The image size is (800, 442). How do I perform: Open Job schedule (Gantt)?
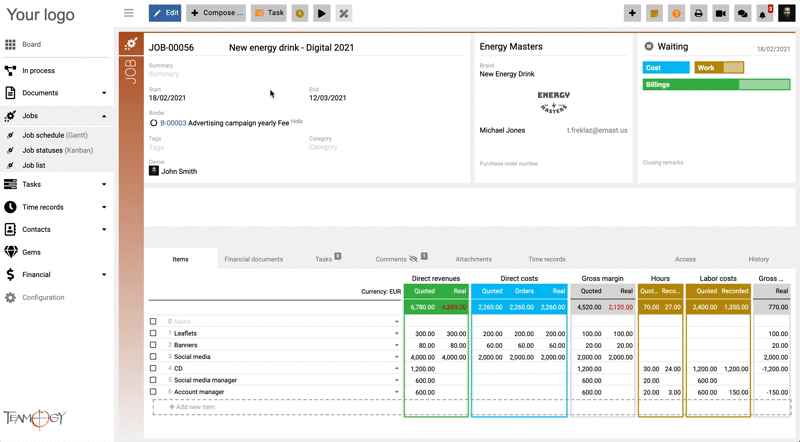(x=55, y=135)
